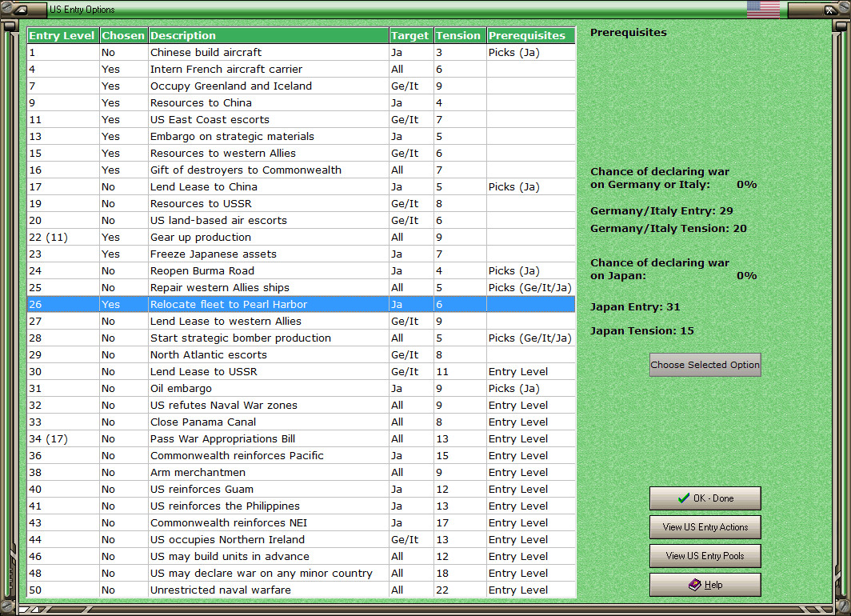Click the Target column header
851x616 pixels.
411,35
